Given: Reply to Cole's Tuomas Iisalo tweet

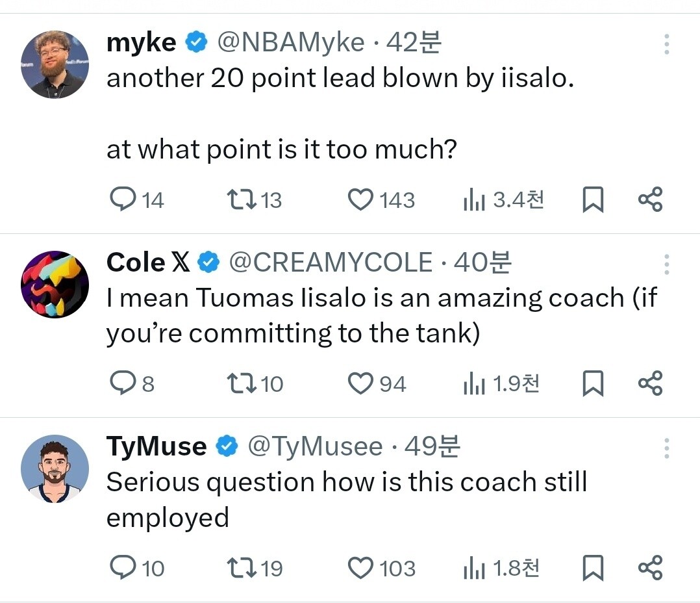Looking at the screenshot, I should [x=122, y=383].
